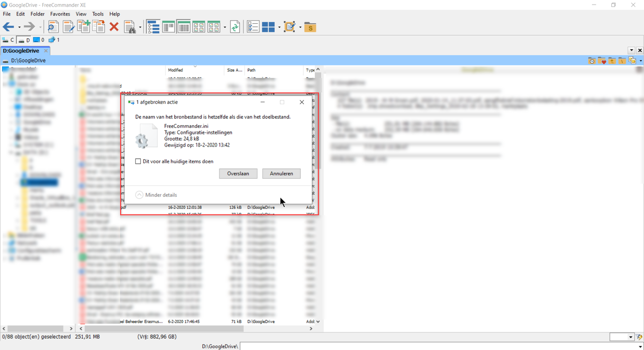Screen dimensions: 644x350
Task: Switch to details view icon
Action: [x=184, y=27]
